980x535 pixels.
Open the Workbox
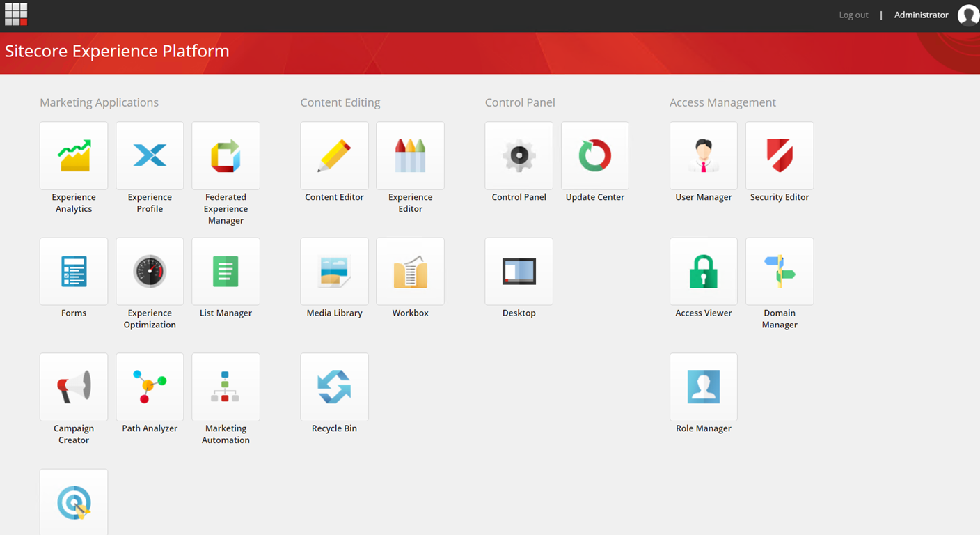click(410, 271)
